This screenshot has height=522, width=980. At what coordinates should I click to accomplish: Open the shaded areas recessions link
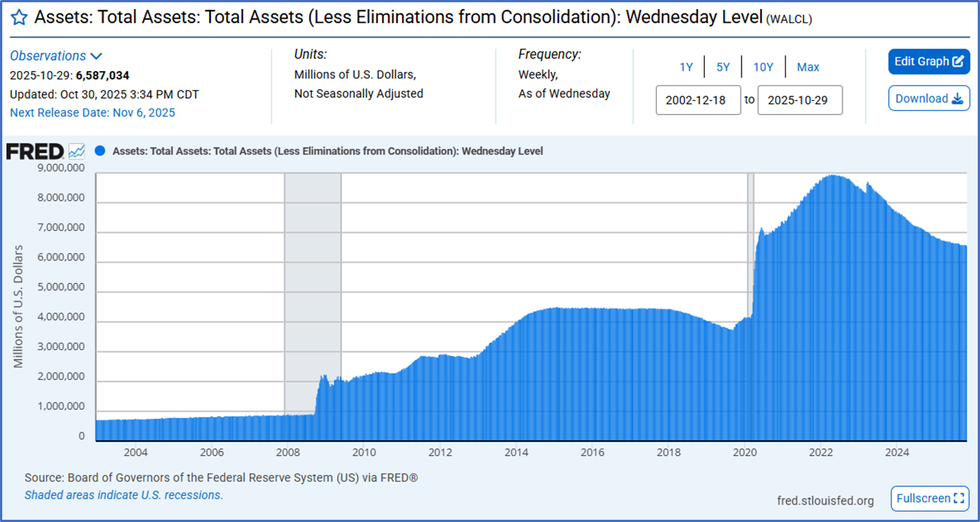(123, 495)
